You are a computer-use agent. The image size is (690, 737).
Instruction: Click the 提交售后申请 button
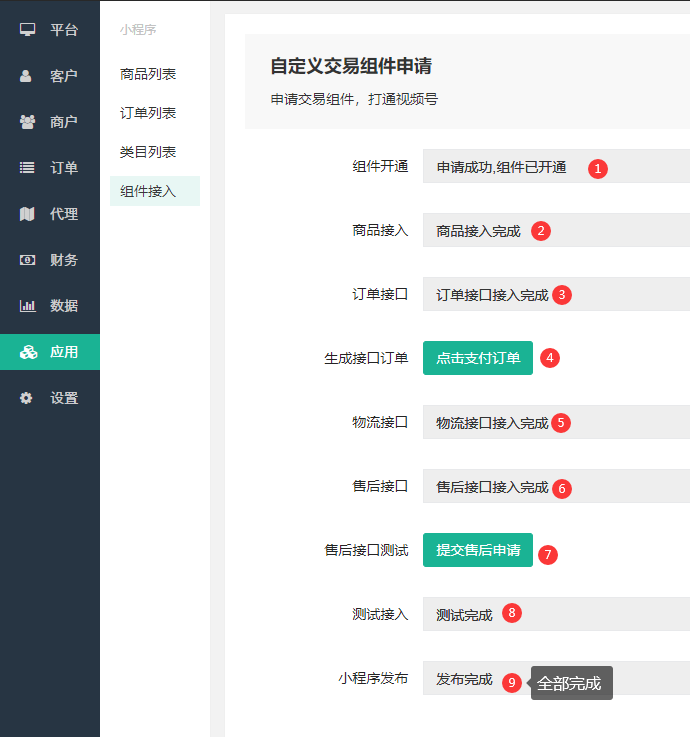tap(478, 550)
